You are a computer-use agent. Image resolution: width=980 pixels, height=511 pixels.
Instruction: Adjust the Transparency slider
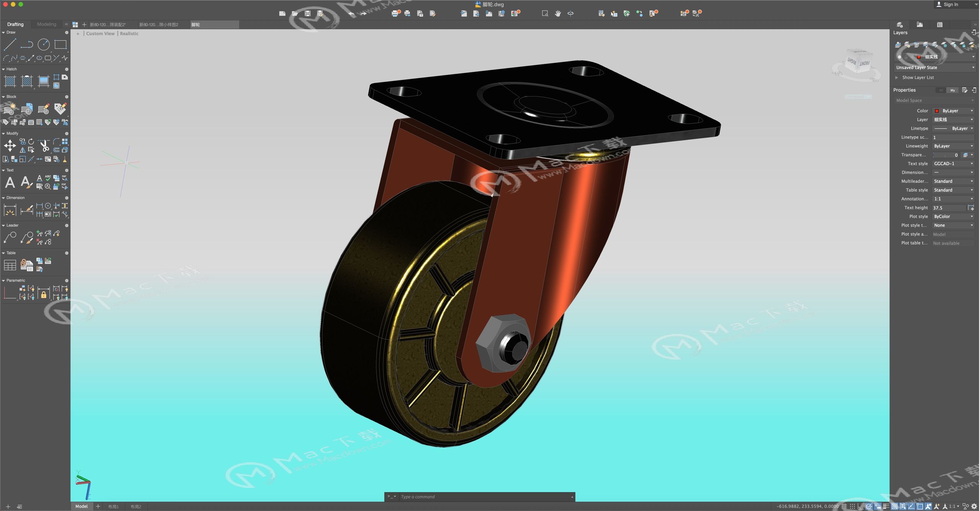(946, 155)
